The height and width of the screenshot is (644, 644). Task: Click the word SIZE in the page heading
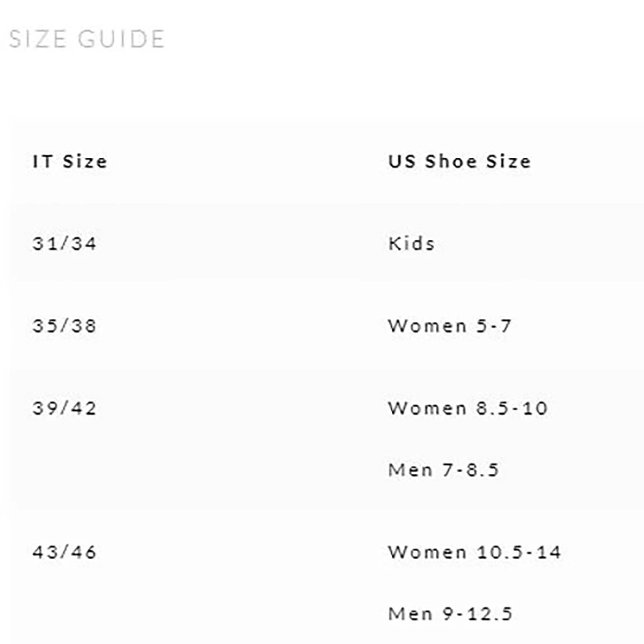pyautogui.click(x=38, y=39)
